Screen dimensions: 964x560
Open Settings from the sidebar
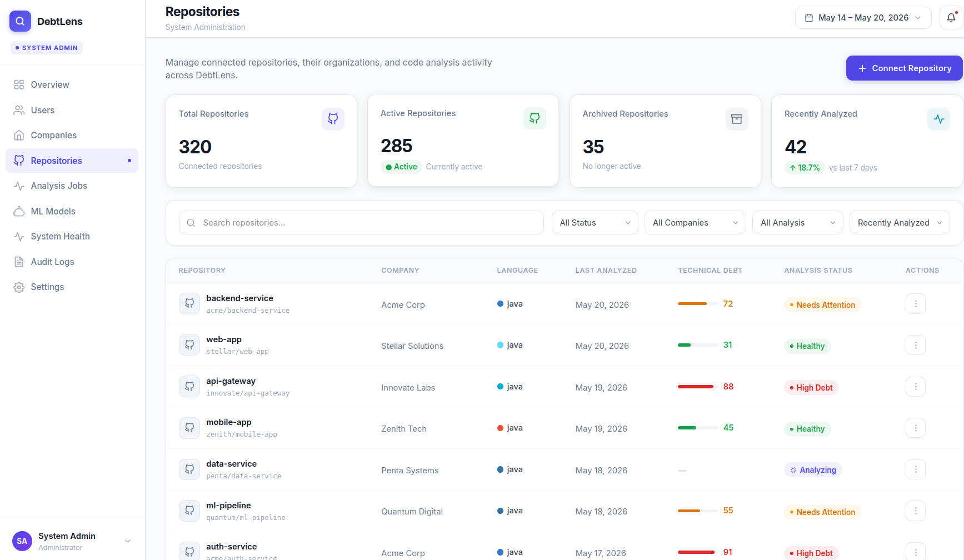pos(72,287)
